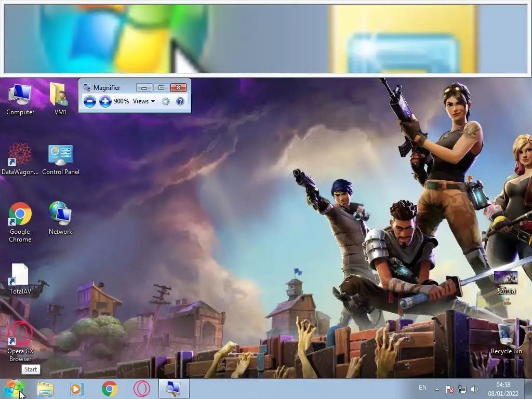Select the TotalAV desktop shortcut
The image size is (532, 399).
point(20,279)
